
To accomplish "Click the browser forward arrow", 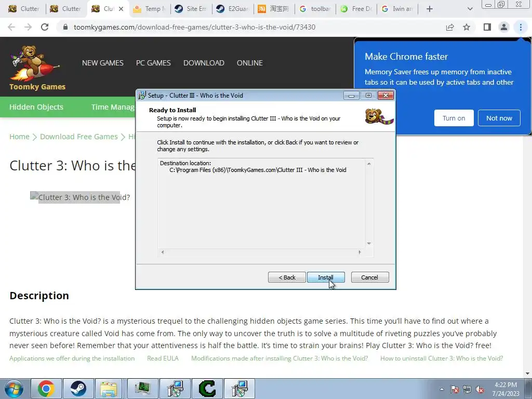I will [x=28, y=27].
